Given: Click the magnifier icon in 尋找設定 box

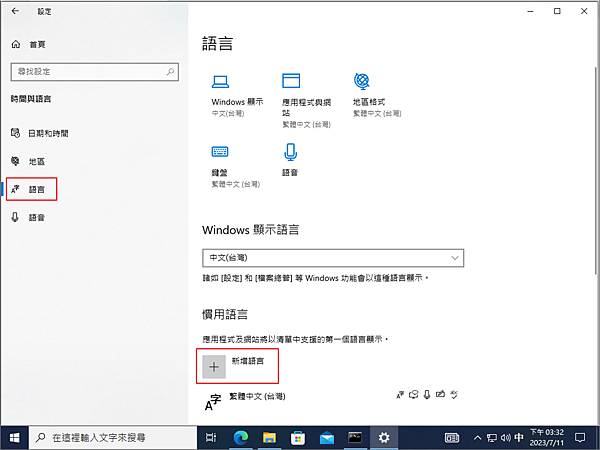Looking at the screenshot, I should pyautogui.click(x=170, y=72).
